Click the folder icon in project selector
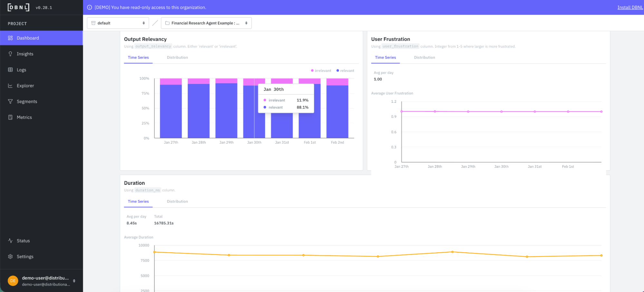This screenshot has height=292, width=644. pyautogui.click(x=167, y=23)
